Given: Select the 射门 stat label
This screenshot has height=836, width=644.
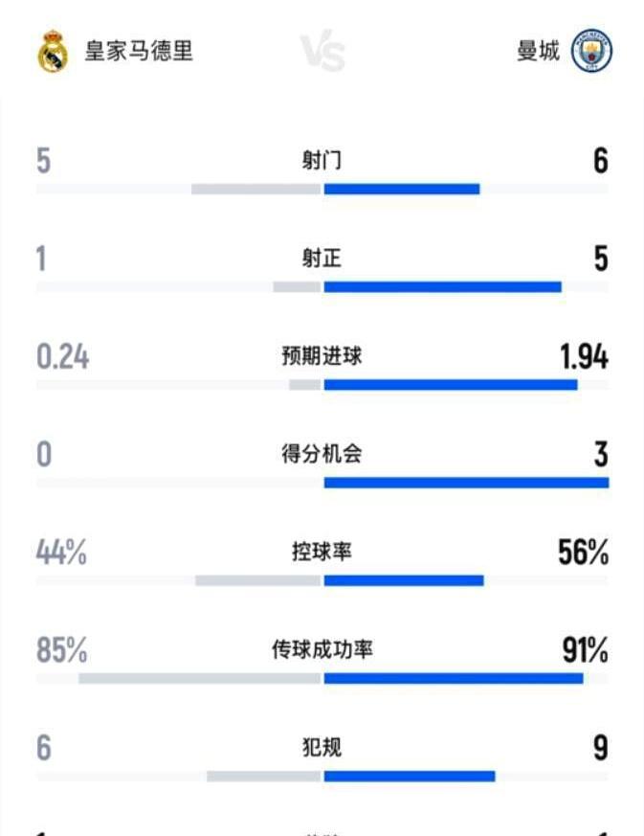Looking at the screenshot, I should [x=322, y=161].
